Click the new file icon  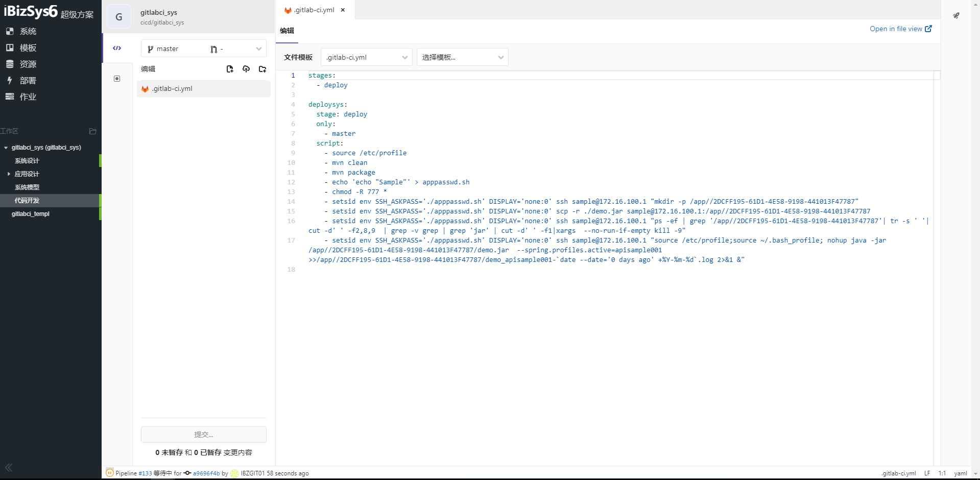[230, 69]
